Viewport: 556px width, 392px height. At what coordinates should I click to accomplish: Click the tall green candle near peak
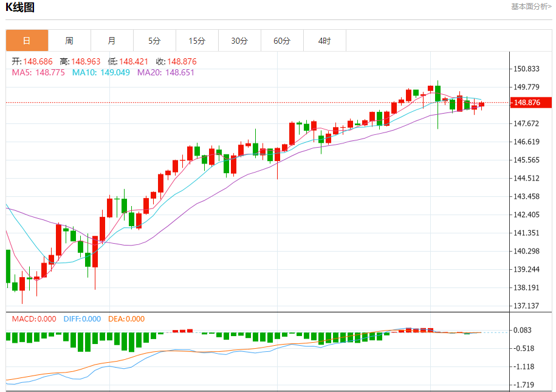click(438, 94)
